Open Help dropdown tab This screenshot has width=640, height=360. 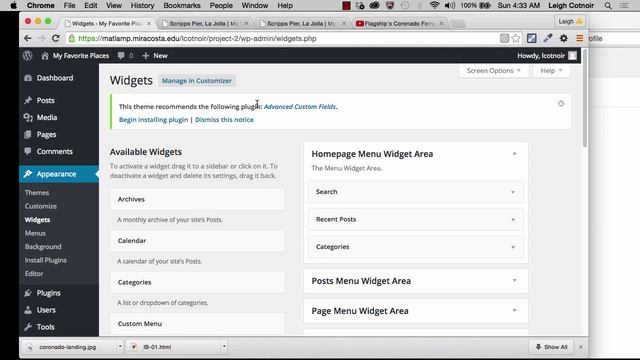pyautogui.click(x=551, y=71)
